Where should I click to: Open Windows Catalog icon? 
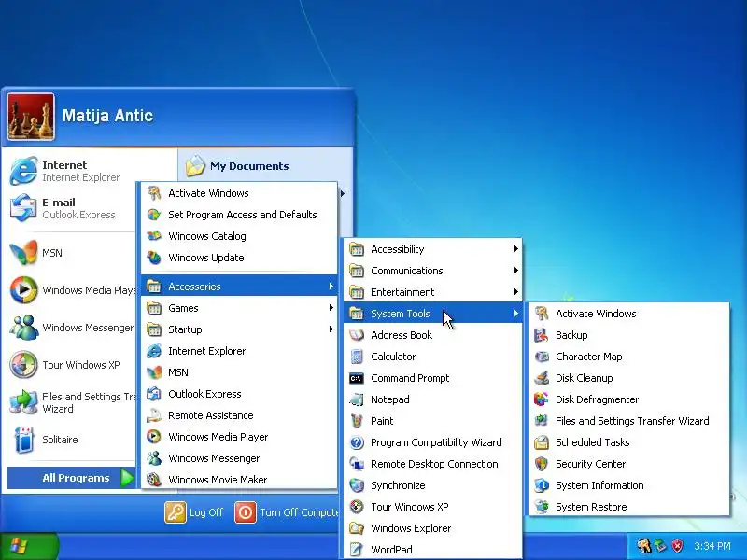(x=153, y=236)
